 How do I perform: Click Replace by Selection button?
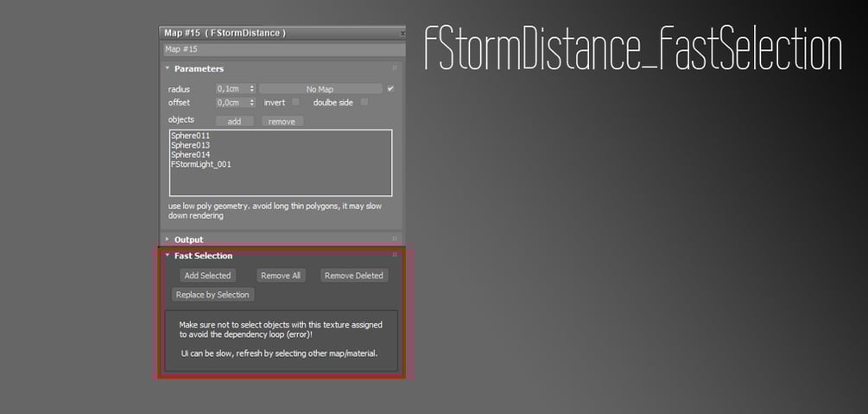(212, 295)
